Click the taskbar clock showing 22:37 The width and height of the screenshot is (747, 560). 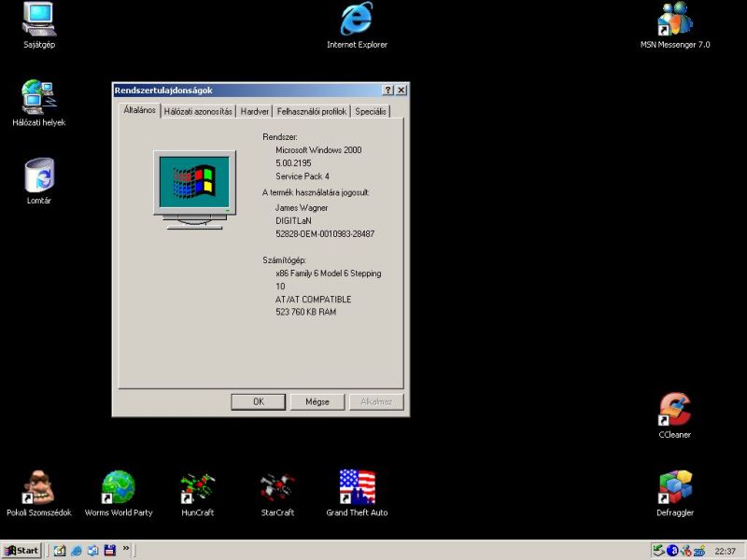tap(725, 551)
